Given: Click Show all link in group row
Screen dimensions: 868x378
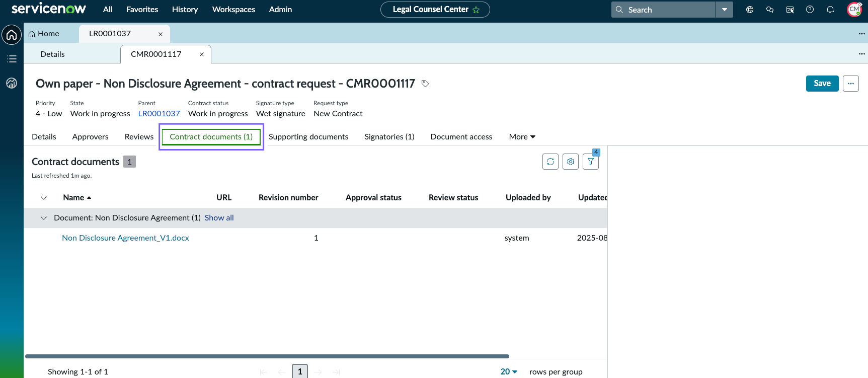Looking at the screenshot, I should point(219,218).
